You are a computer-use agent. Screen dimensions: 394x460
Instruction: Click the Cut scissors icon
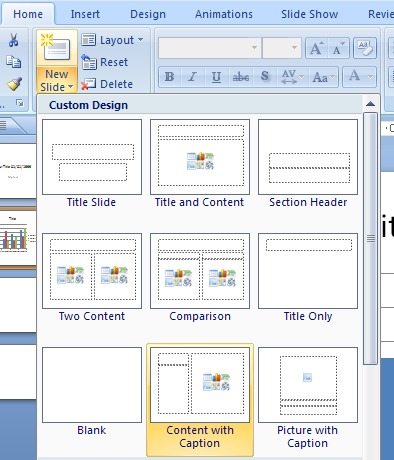coord(13,40)
